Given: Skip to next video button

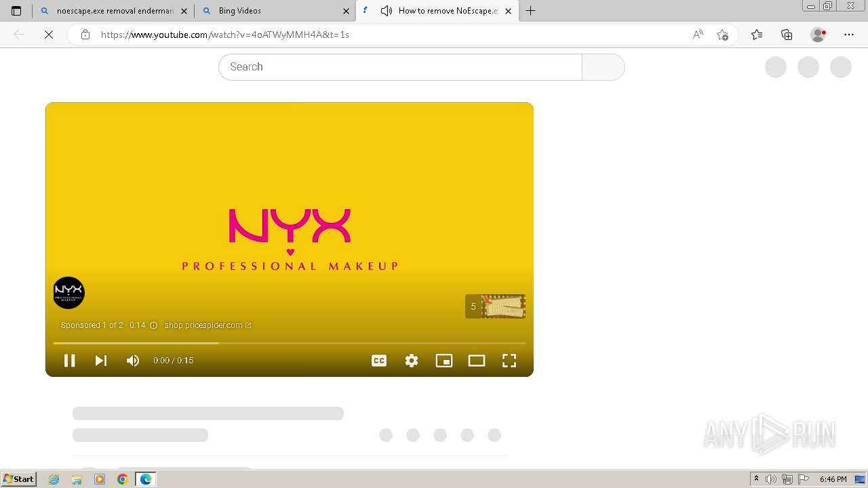Looking at the screenshot, I should [101, 361].
